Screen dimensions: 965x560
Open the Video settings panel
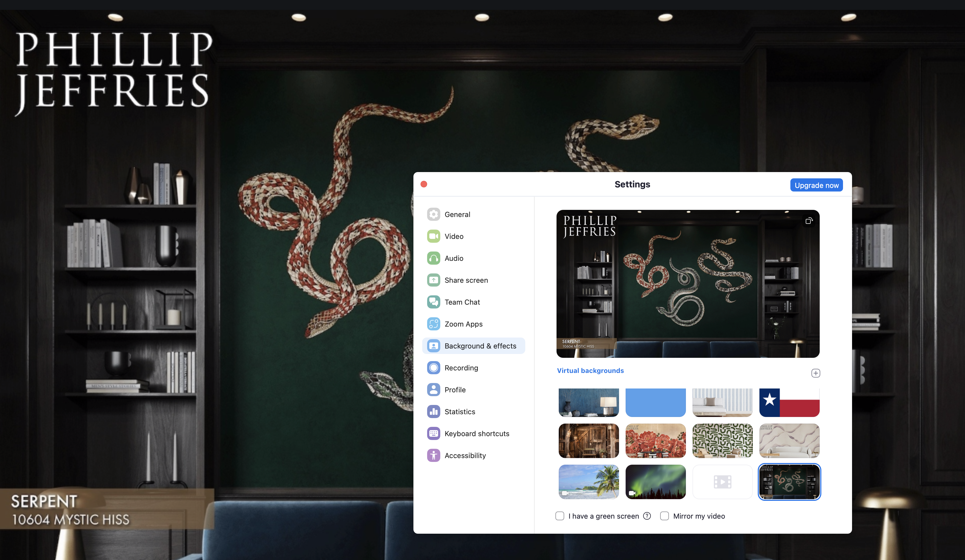click(453, 236)
